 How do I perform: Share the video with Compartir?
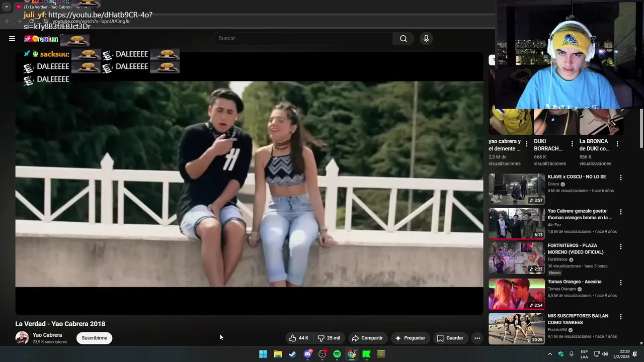click(x=367, y=338)
